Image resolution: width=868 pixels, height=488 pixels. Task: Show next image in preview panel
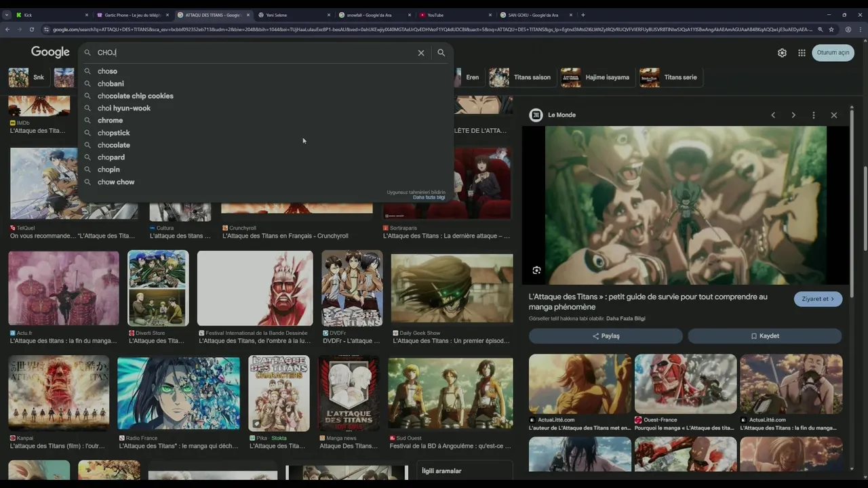[793, 115]
